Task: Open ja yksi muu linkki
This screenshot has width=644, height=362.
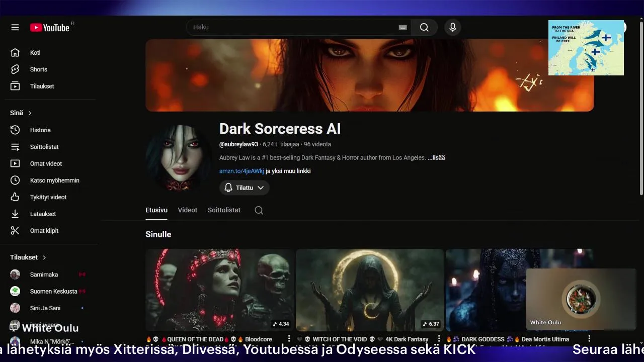Action: 288,171
